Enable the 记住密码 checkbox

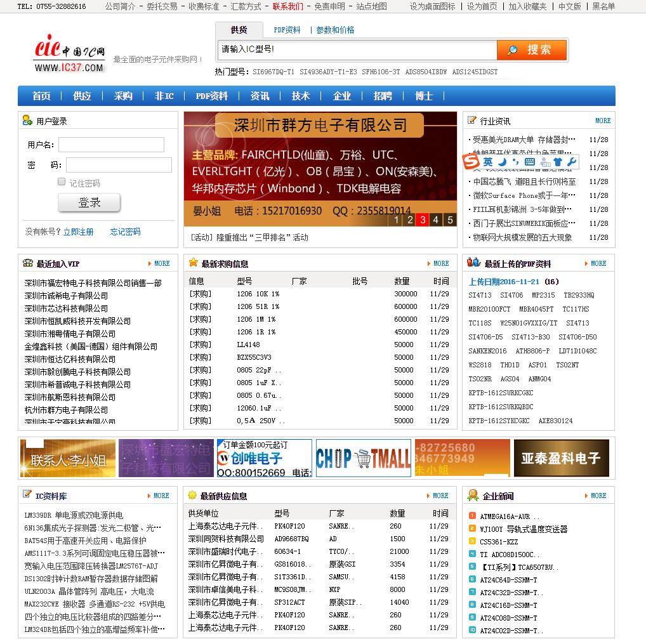[62, 181]
